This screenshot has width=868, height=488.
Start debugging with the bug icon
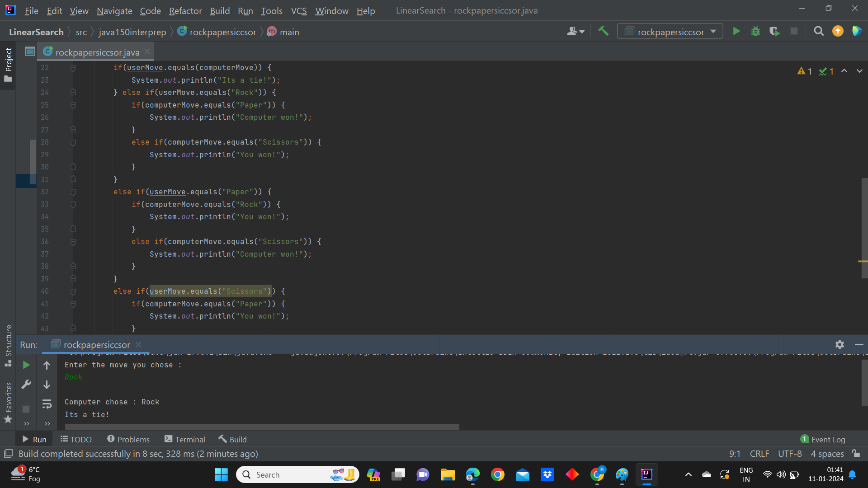pos(755,31)
